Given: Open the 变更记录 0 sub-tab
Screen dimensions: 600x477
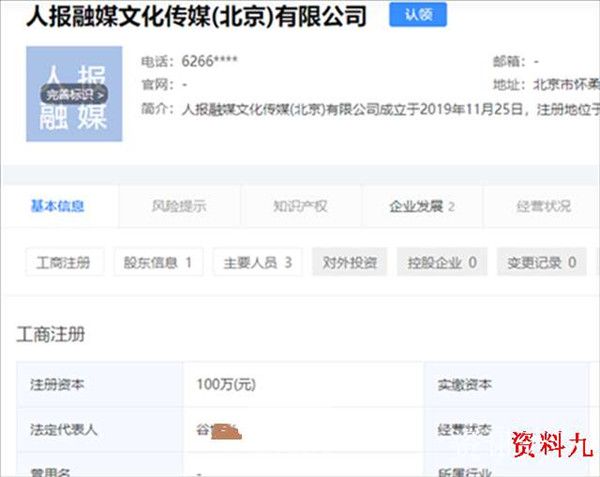Looking at the screenshot, I should [x=541, y=262].
